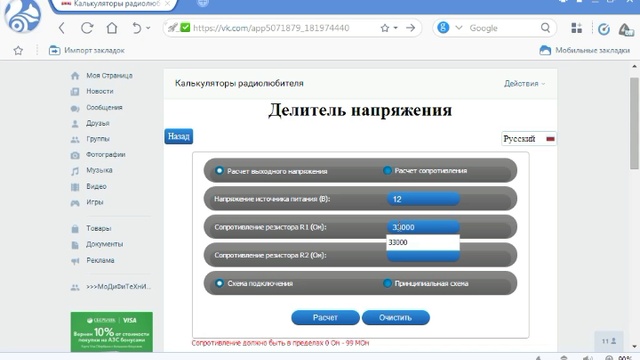
Task: Open Импорт закладок bookmark import
Action: point(87,51)
